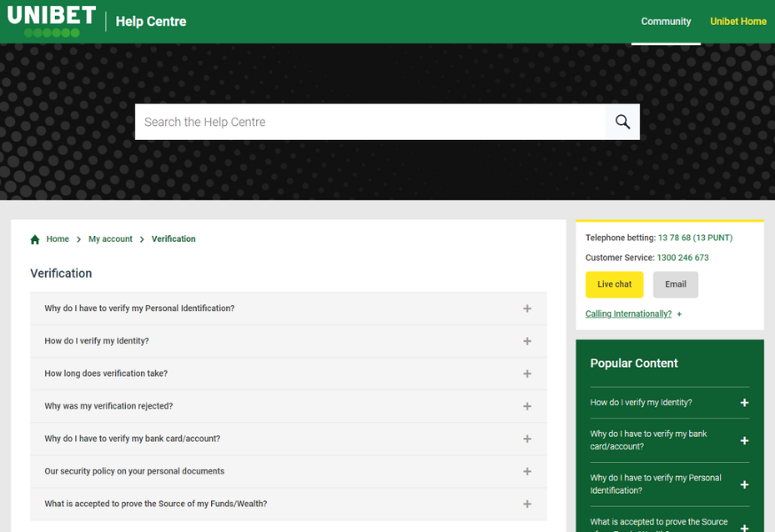
Task: Click the Popular Content heading
Action: pyautogui.click(x=634, y=364)
